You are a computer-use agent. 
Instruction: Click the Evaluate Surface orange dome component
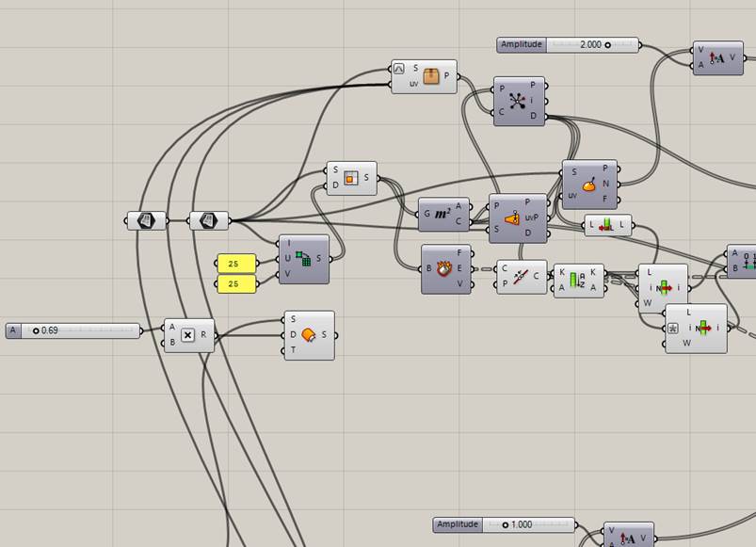pos(590,185)
